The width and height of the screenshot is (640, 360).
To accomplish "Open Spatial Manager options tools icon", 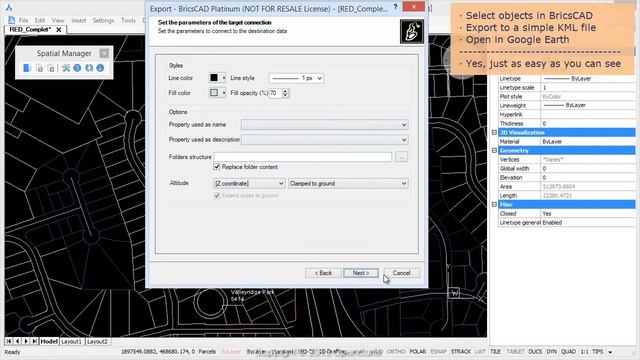I will (x=66, y=68).
